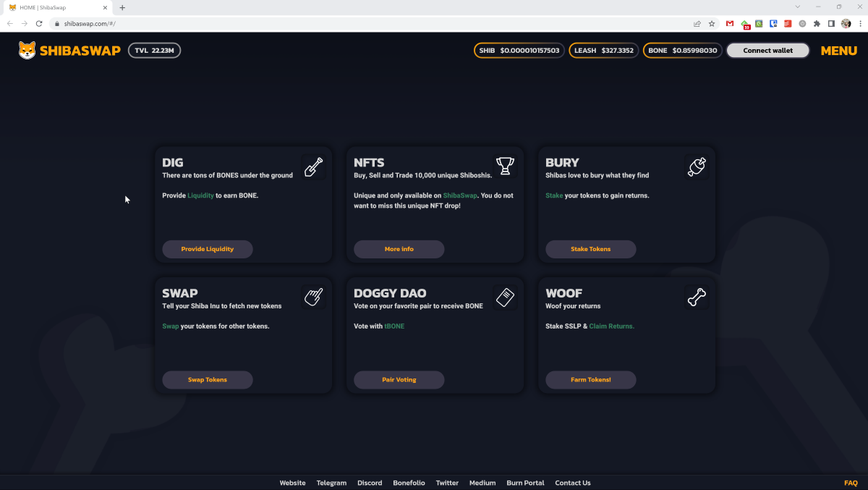Click the trophy icon on NFTS card

pos(505,166)
